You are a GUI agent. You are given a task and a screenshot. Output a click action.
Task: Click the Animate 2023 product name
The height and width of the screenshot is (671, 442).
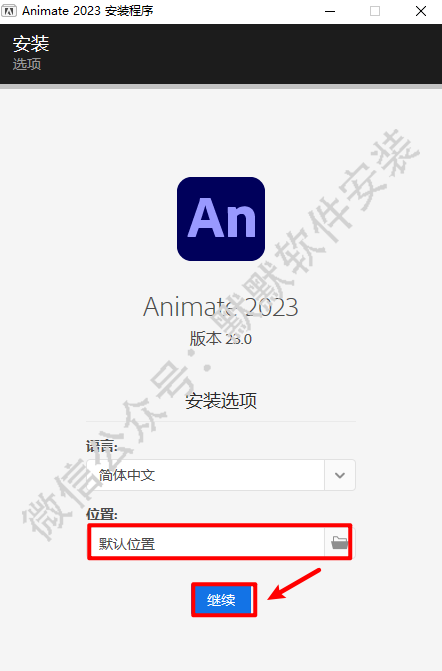pos(221,307)
